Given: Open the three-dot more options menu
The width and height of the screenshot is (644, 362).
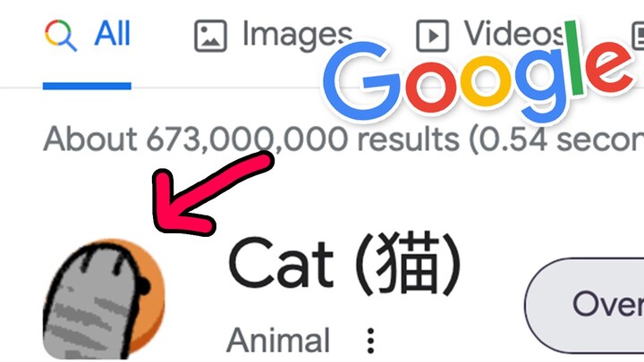Looking at the screenshot, I should point(370,341).
